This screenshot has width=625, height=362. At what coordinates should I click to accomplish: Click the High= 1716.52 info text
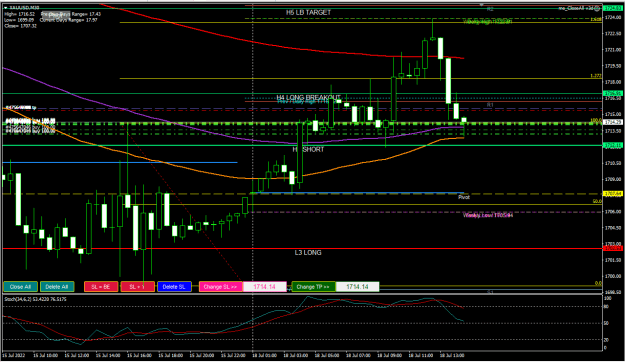click(20, 14)
